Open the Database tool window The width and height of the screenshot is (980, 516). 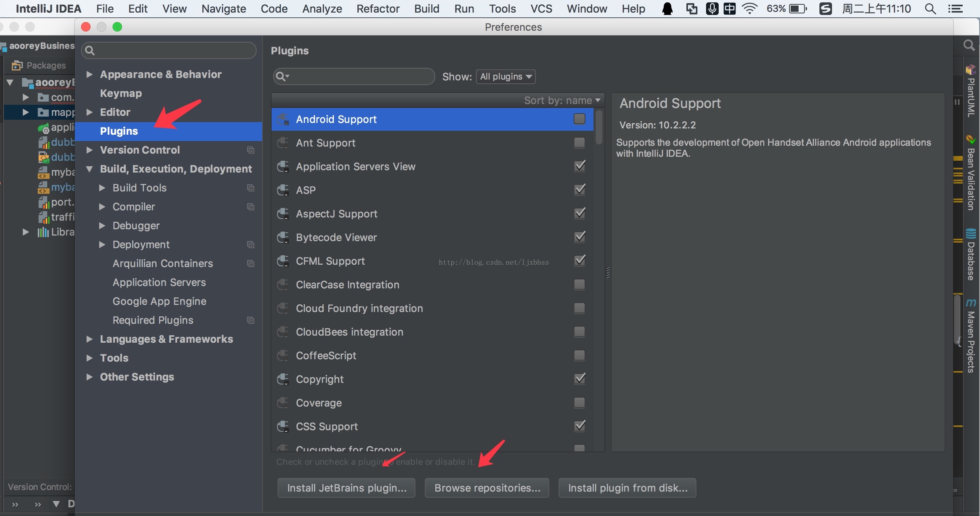pos(971,254)
